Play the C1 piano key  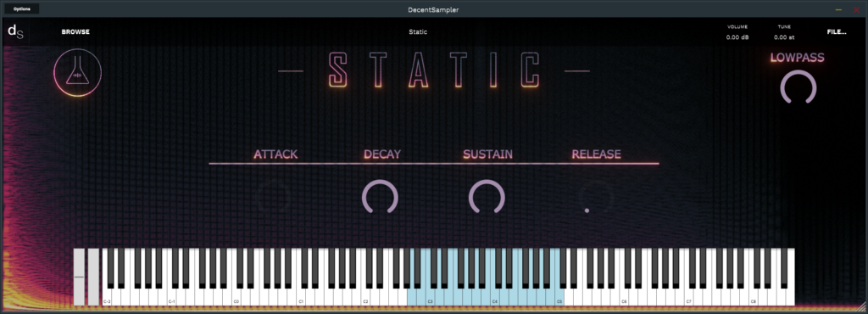[x=301, y=297]
